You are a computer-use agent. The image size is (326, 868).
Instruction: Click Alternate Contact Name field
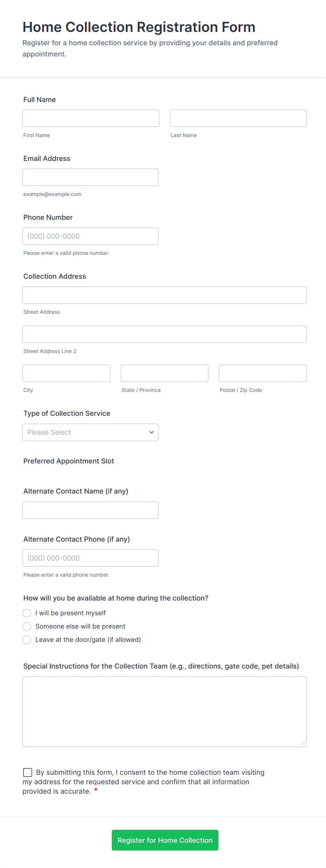point(90,510)
